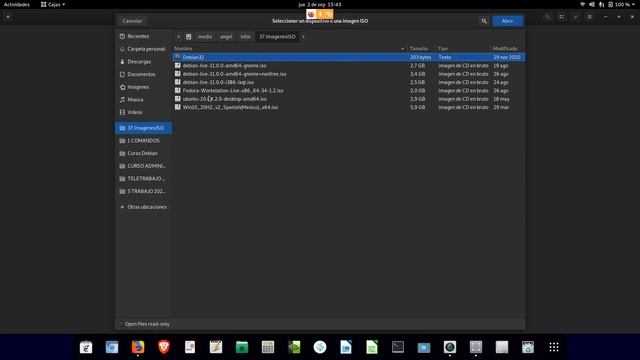This screenshot has width=640, height=360.
Task: Select debian-live-11.0.0-amd64-gnome.iso
Action: [349, 66]
